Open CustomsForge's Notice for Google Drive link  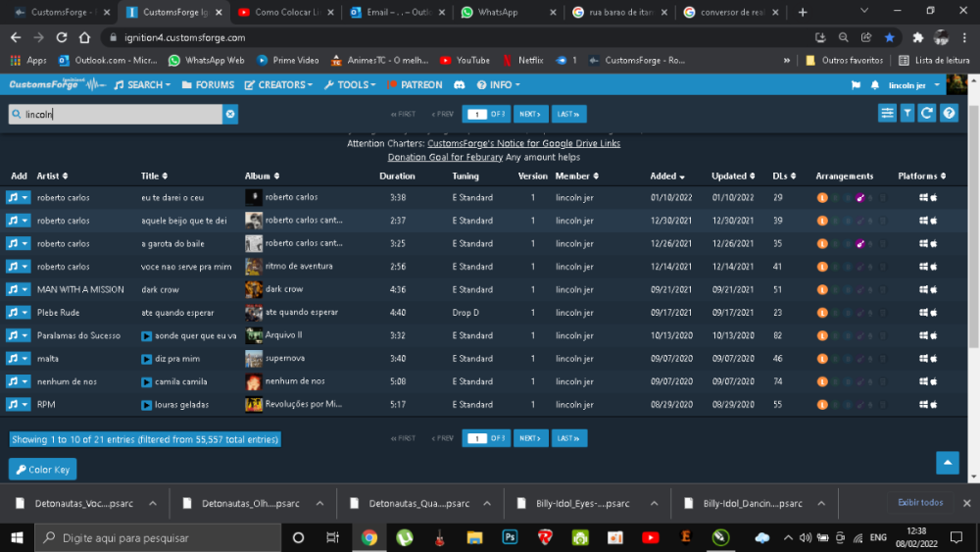[x=523, y=143]
